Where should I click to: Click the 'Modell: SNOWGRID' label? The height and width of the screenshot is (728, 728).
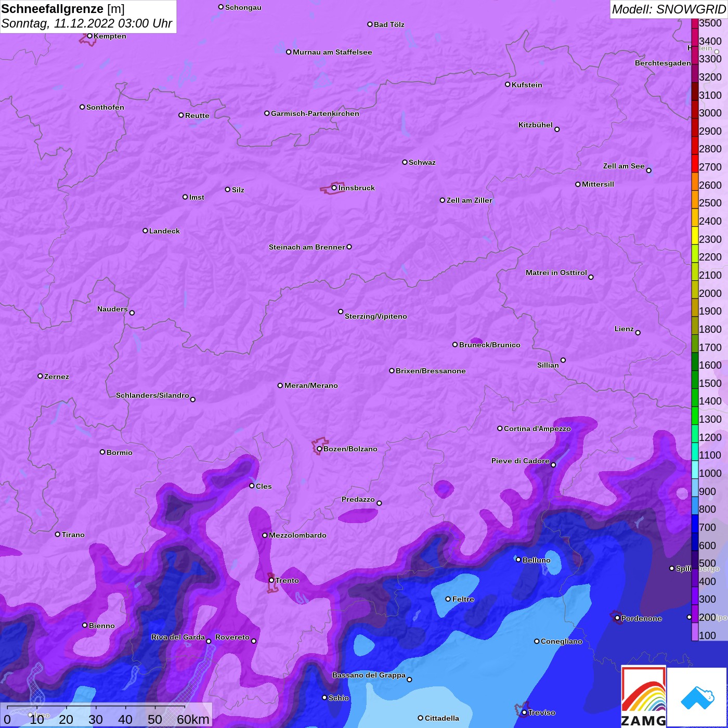(669, 9)
